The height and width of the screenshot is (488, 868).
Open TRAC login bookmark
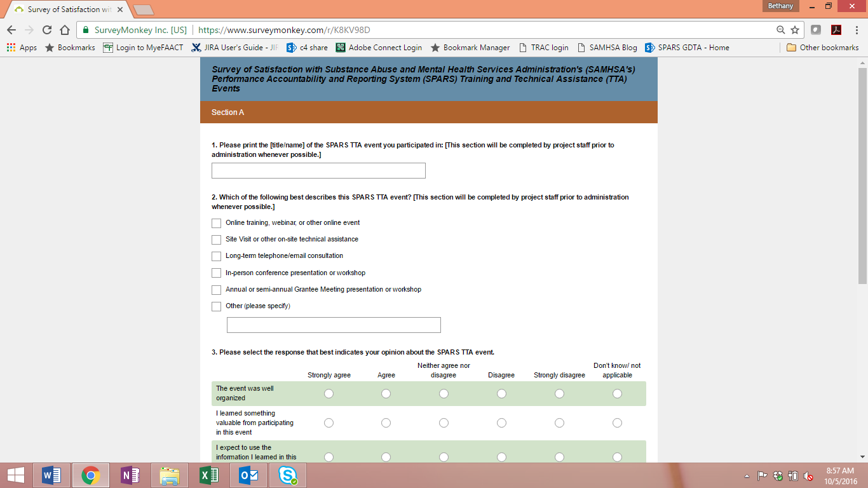pos(543,48)
